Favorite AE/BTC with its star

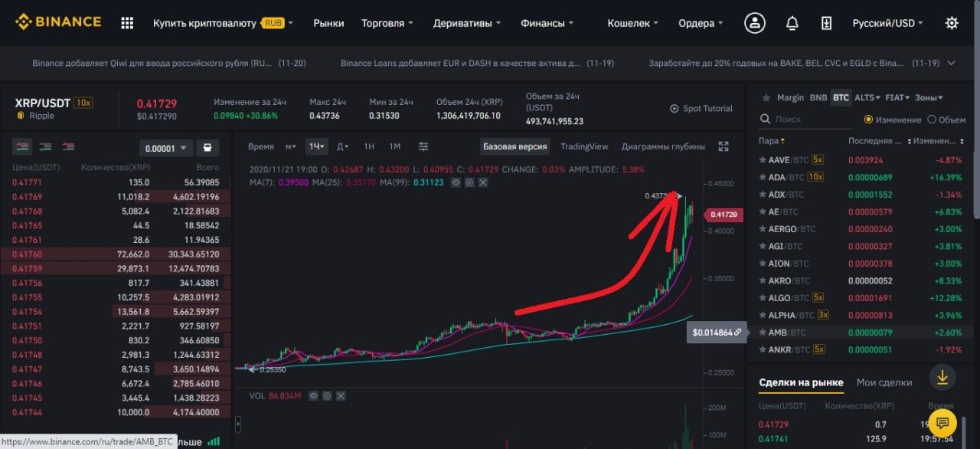click(x=763, y=211)
